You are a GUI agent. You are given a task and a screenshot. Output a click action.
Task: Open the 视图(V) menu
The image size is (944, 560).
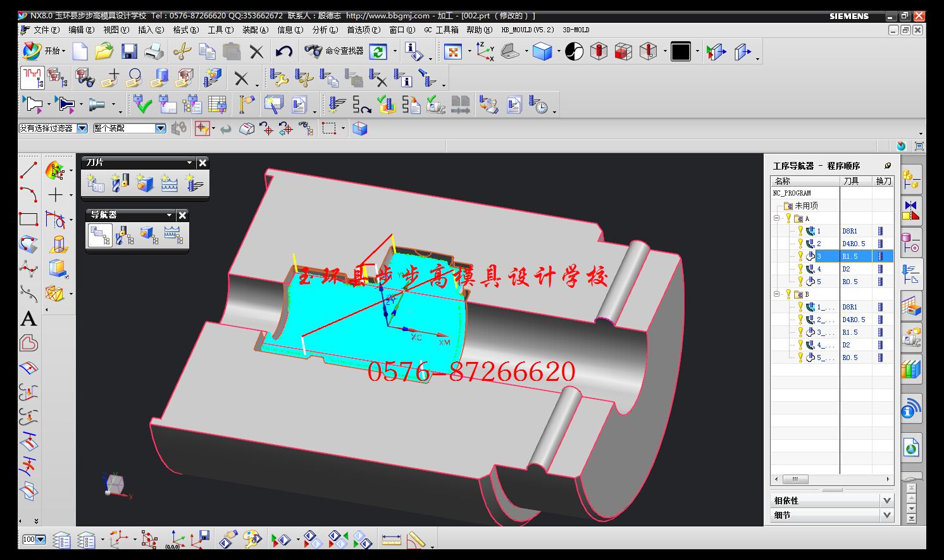point(116,30)
